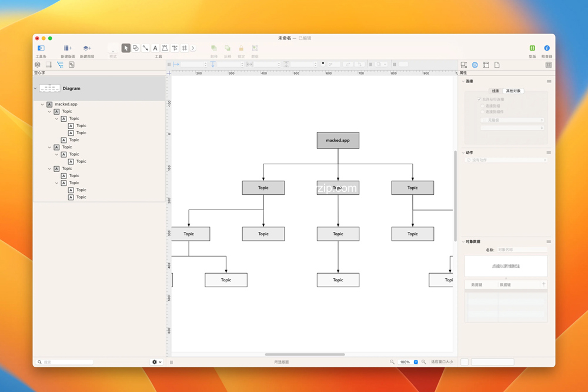
Task: Collapse the 对象数据 inspector section
Action: (x=463, y=242)
